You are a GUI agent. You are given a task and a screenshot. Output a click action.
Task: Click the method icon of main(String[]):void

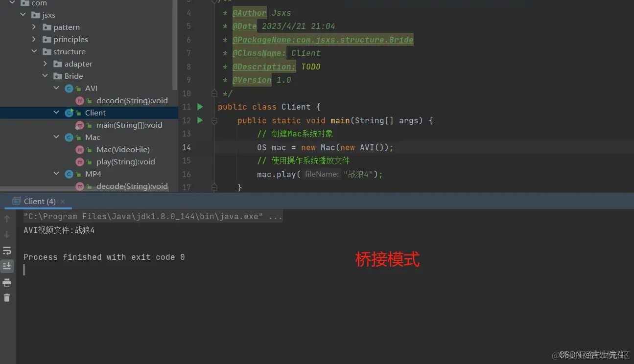click(x=80, y=125)
